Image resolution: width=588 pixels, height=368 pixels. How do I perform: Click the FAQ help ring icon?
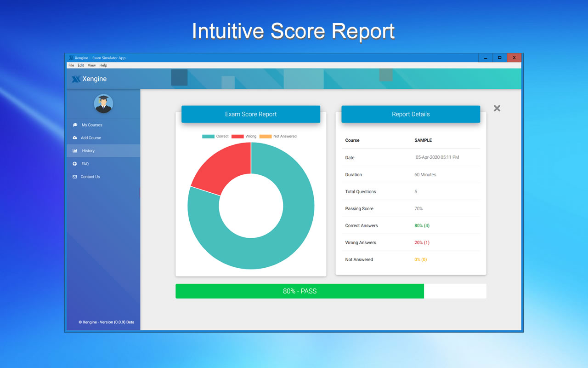coord(74,163)
